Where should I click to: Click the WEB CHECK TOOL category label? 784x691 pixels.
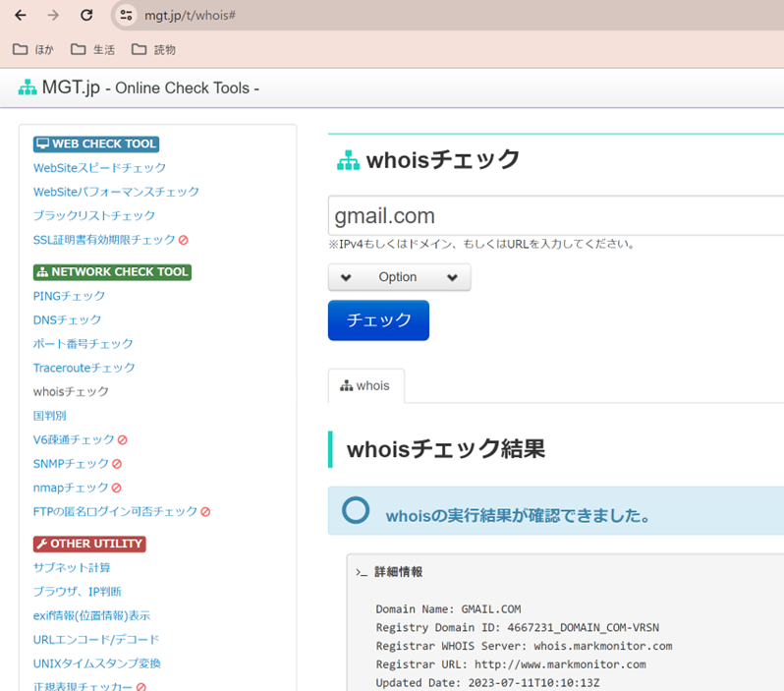(x=96, y=144)
